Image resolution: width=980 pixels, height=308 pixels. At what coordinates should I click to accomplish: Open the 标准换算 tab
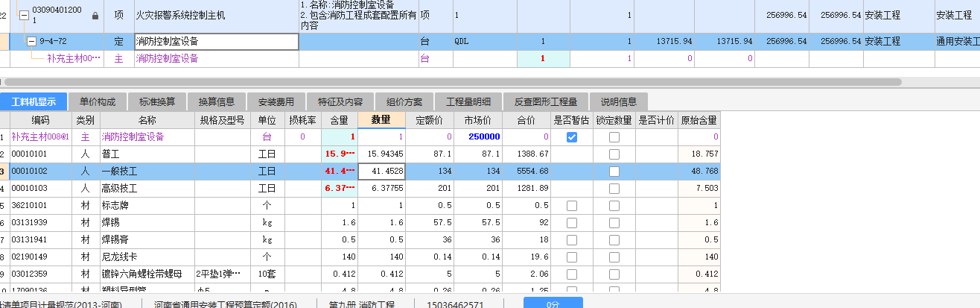pos(157,102)
